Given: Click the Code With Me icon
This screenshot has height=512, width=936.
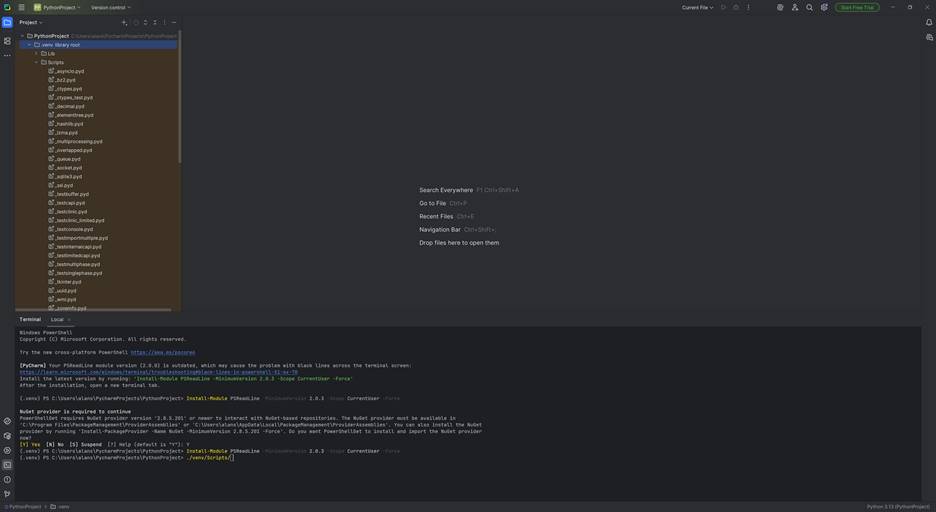Looking at the screenshot, I should coord(795,7).
